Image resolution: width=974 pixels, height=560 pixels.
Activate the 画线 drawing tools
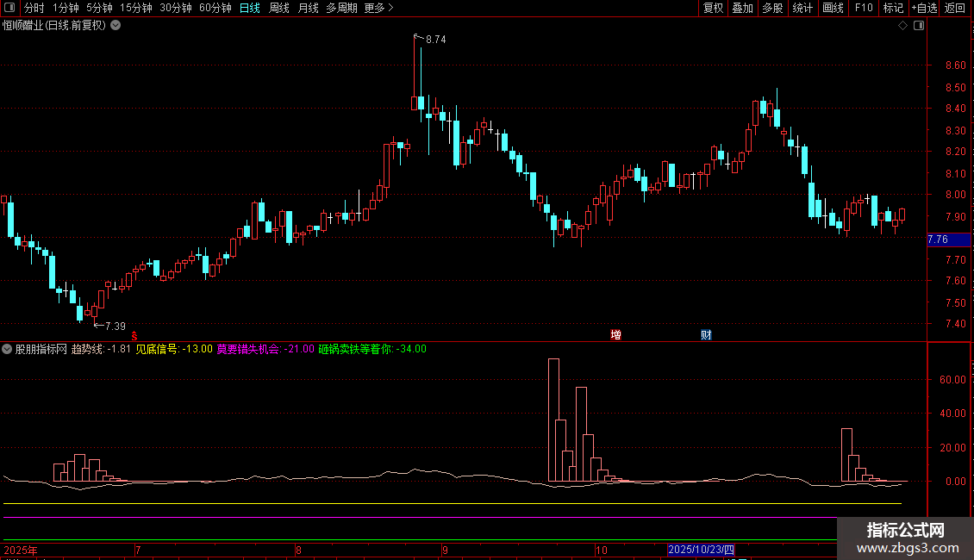(x=833, y=8)
